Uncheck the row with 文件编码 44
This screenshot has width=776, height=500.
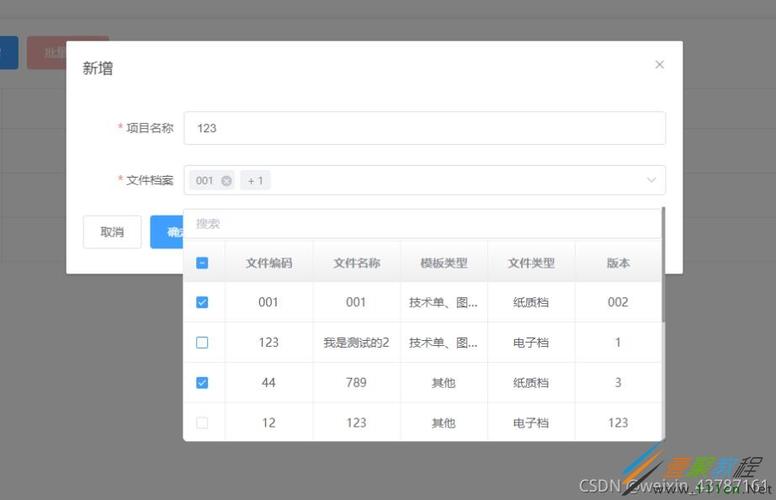[x=202, y=383]
